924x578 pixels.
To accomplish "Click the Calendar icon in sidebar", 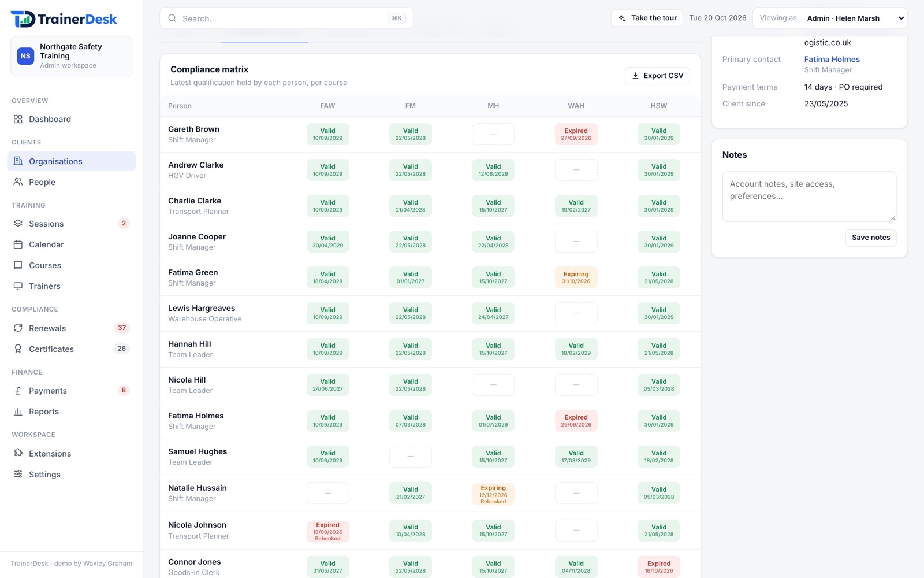I will pyautogui.click(x=18, y=244).
